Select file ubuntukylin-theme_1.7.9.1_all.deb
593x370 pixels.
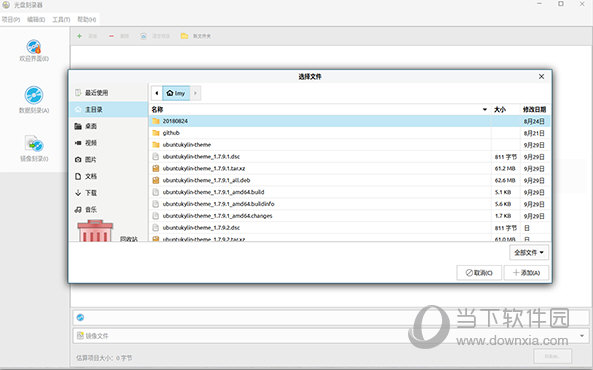349,180
